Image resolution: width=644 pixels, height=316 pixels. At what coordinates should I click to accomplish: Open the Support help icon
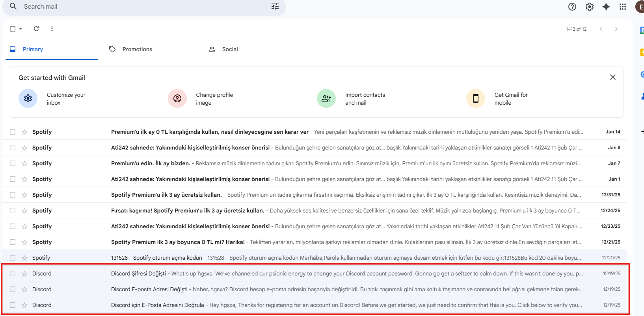tap(572, 7)
